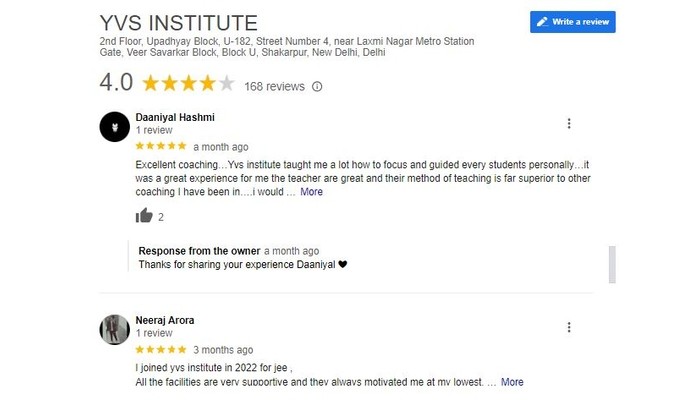Click the Write a review button
The image size is (700, 400).
coord(572,22)
